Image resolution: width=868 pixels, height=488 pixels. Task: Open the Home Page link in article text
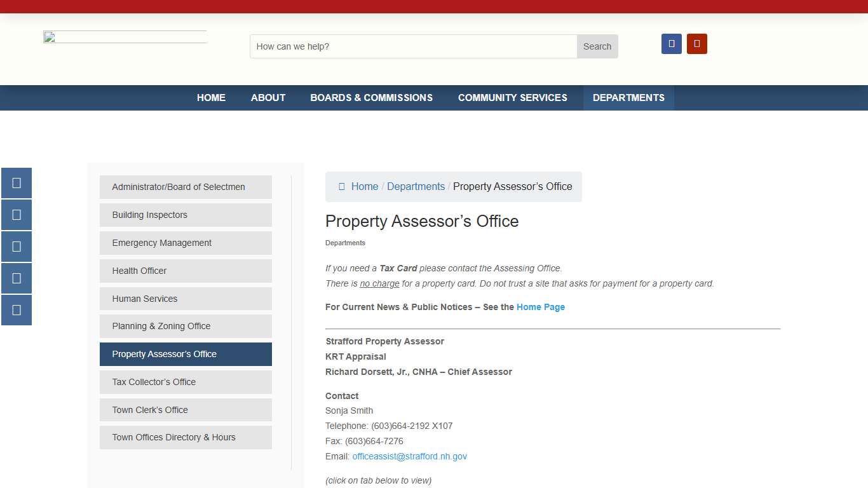[x=541, y=307]
